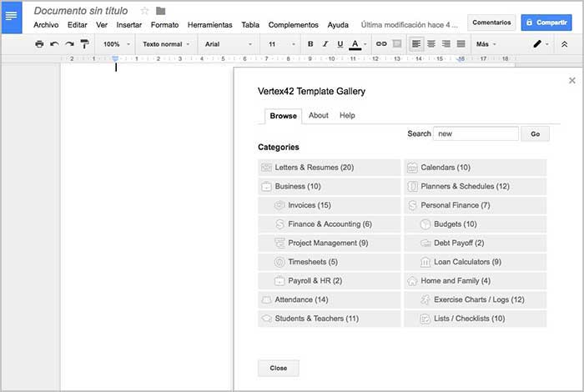The width and height of the screenshot is (584, 392).
Task: Click the Google Docs home icon
Action: [12, 18]
